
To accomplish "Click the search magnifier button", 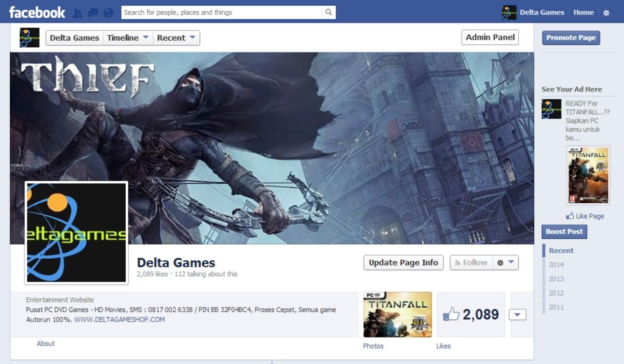I will click(329, 12).
